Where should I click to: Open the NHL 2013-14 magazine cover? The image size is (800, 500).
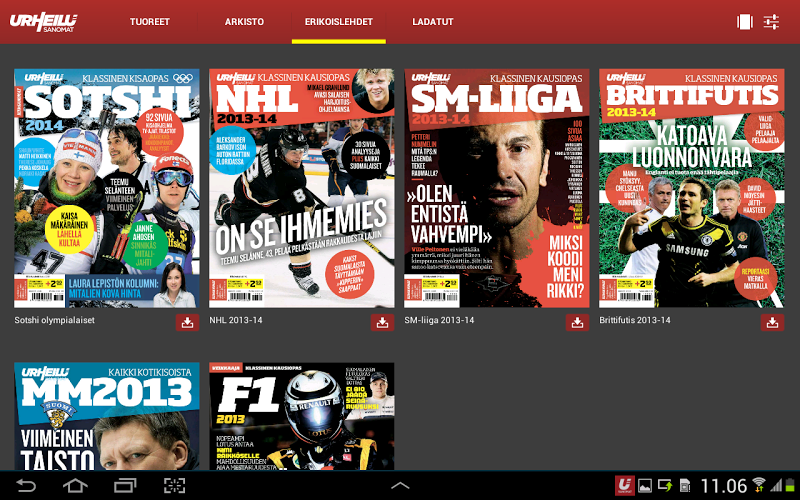tap(302, 188)
